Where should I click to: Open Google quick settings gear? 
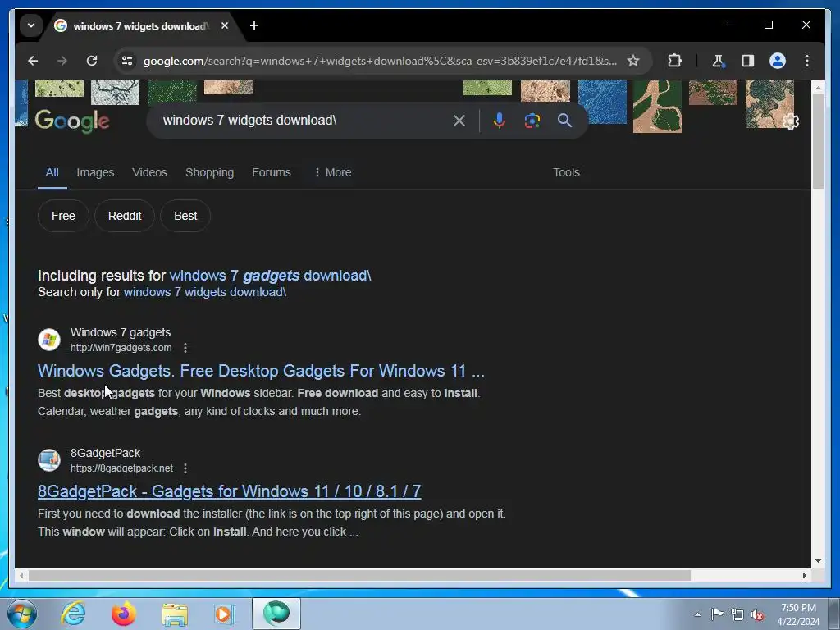[x=791, y=121]
